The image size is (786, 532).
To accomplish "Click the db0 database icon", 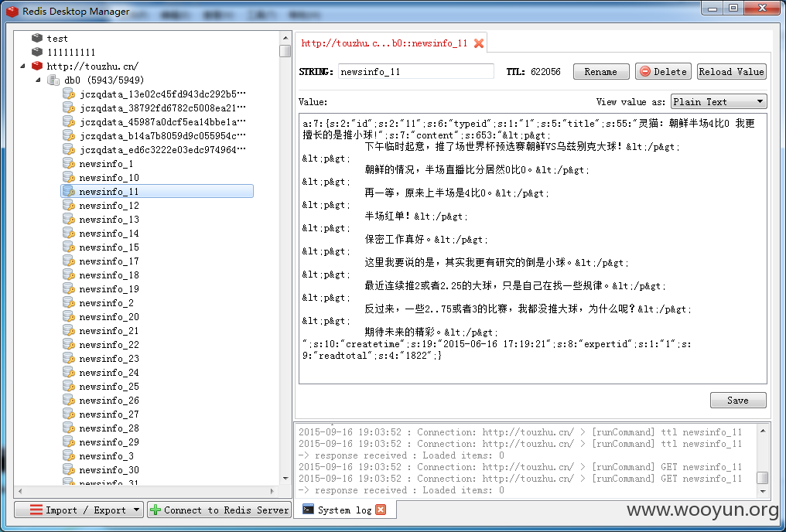I will click(53, 80).
